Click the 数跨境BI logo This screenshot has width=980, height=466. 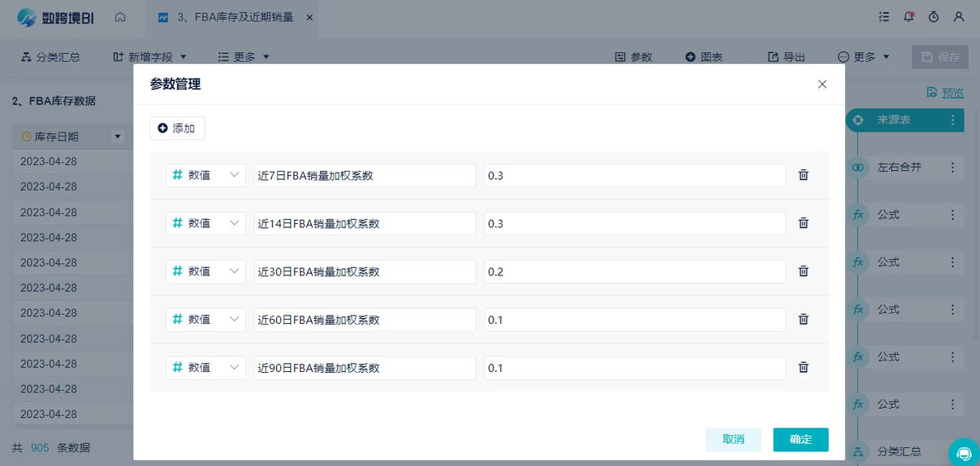[x=56, y=17]
